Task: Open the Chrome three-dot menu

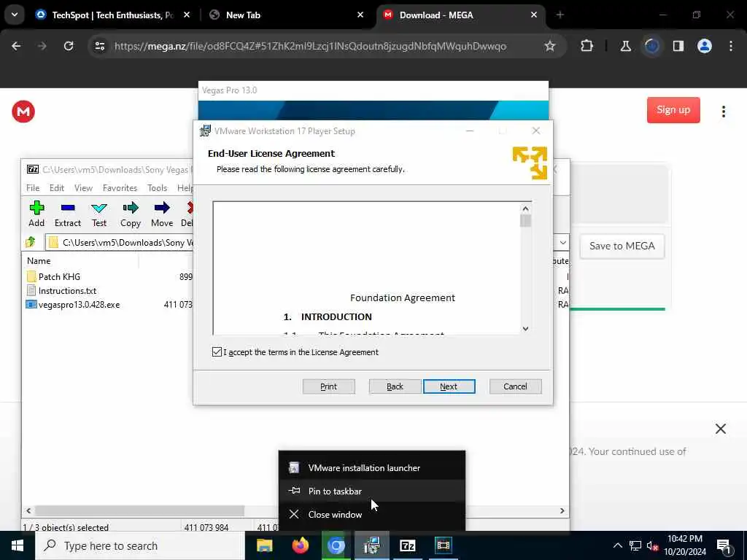Action: tap(731, 46)
